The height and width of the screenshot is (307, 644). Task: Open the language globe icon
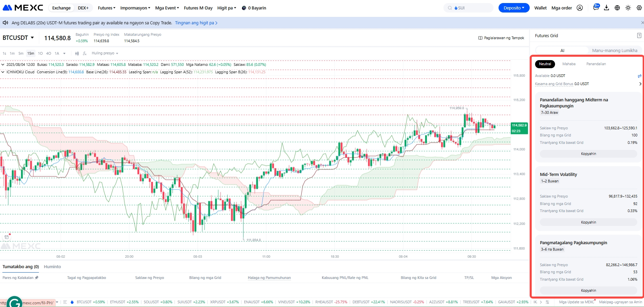pyautogui.click(x=617, y=8)
